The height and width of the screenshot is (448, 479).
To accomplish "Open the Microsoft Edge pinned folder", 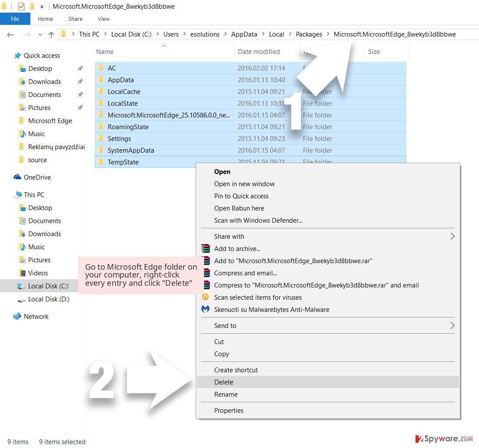I will pyautogui.click(x=50, y=121).
